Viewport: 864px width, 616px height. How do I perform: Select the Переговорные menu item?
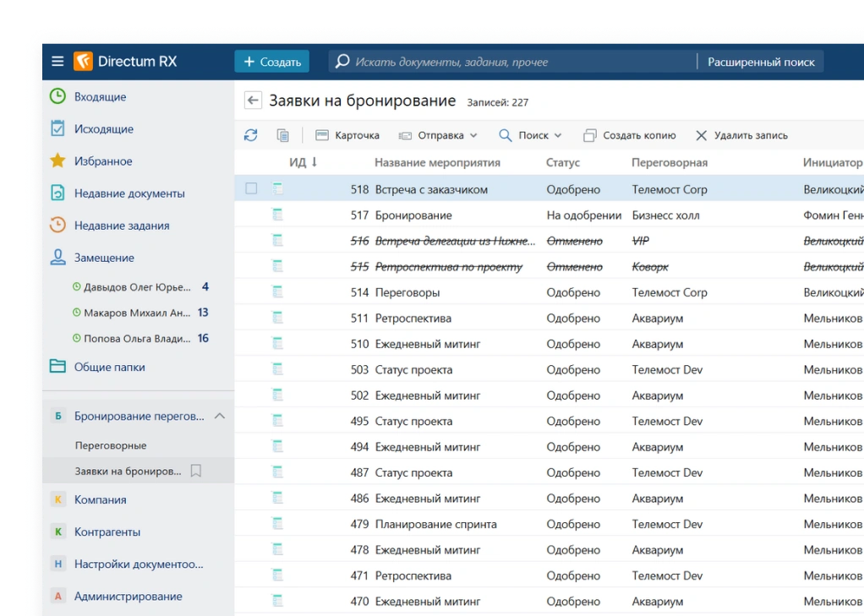click(x=111, y=445)
